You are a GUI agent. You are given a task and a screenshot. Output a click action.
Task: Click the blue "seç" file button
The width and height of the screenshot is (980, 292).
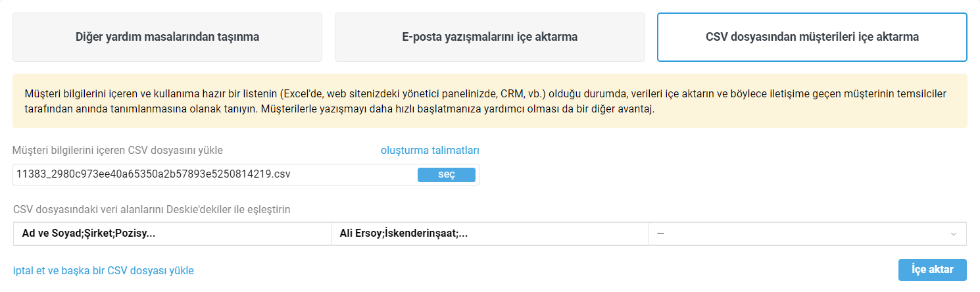446,174
